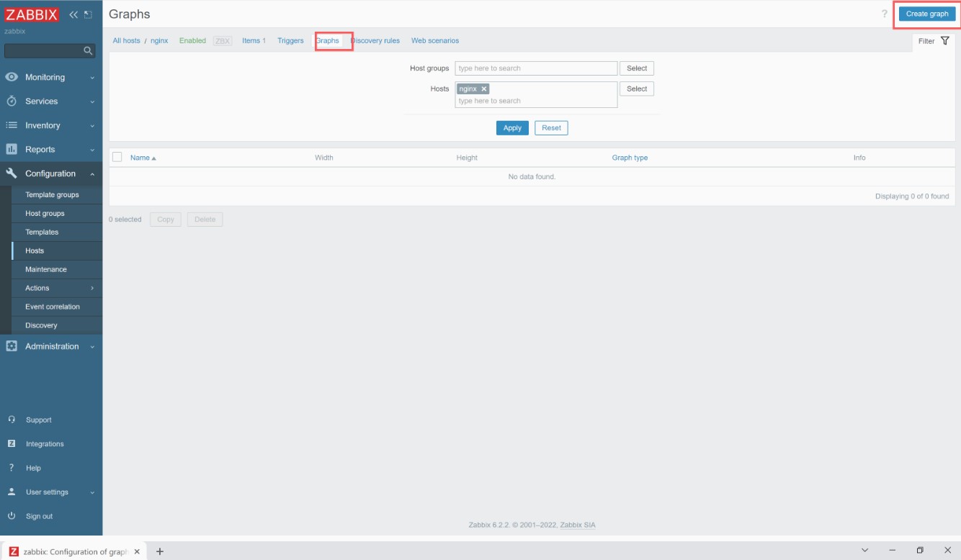Image resolution: width=961 pixels, height=560 pixels.
Task: Click the Sign out power icon
Action: pyautogui.click(x=12, y=516)
